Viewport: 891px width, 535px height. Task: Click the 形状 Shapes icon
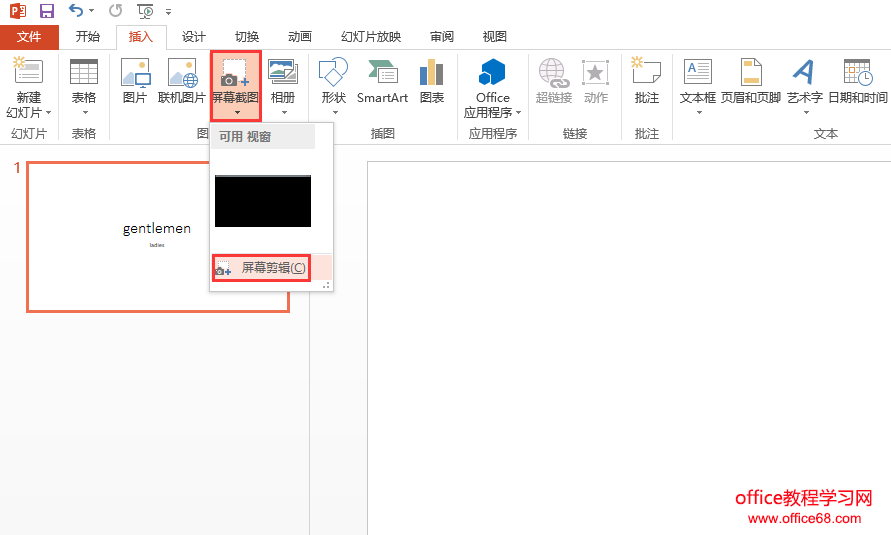click(334, 72)
